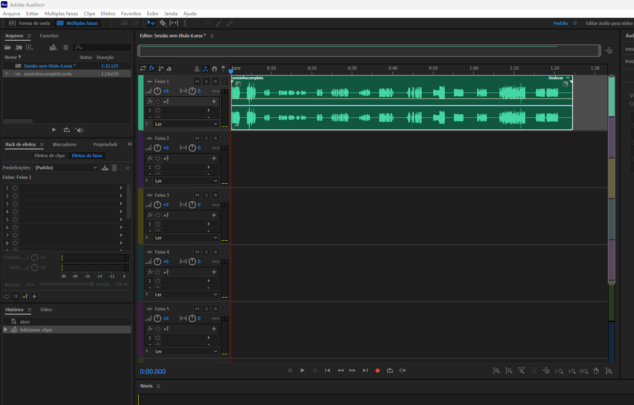Select the Razor cut tool
634x405 pixels.
coord(161,22)
